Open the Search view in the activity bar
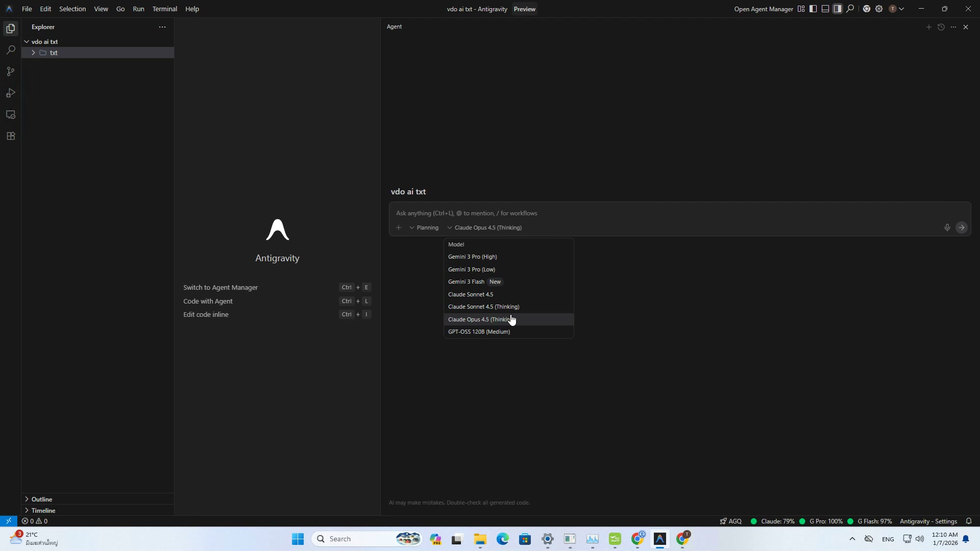Image resolution: width=980 pixels, height=551 pixels. pos(10,49)
